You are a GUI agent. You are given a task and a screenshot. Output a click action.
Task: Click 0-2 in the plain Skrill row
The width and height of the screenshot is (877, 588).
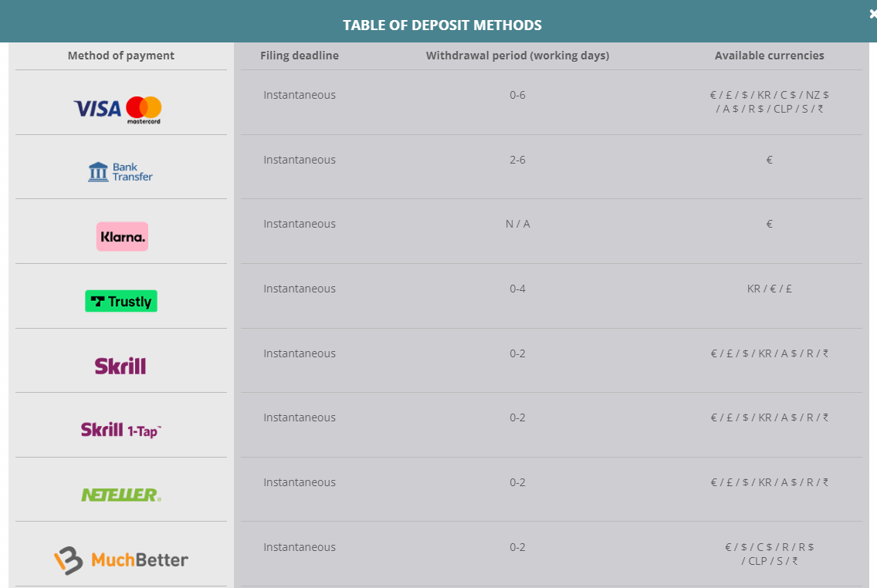click(x=517, y=353)
